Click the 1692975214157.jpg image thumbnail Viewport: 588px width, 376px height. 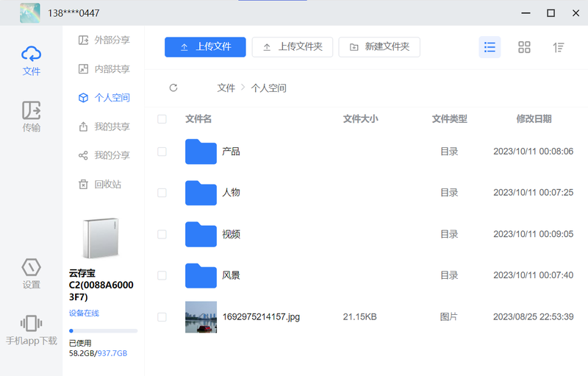(201, 317)
